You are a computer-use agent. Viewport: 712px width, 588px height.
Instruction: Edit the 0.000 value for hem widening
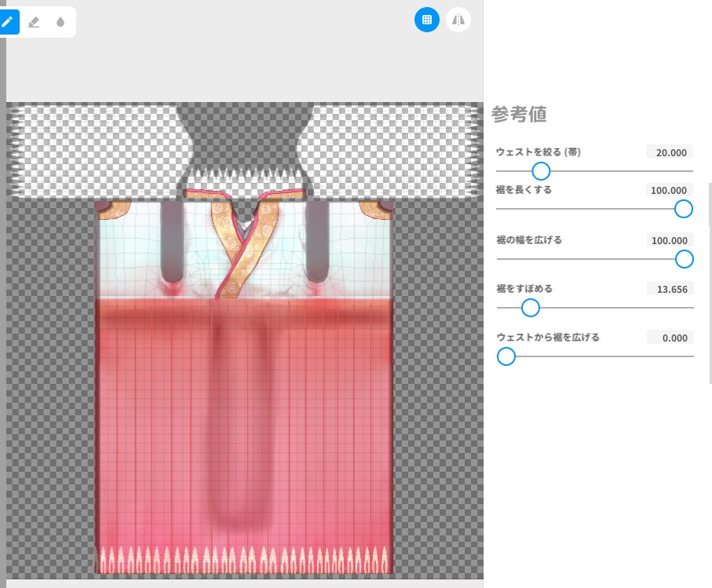(670, 338)
